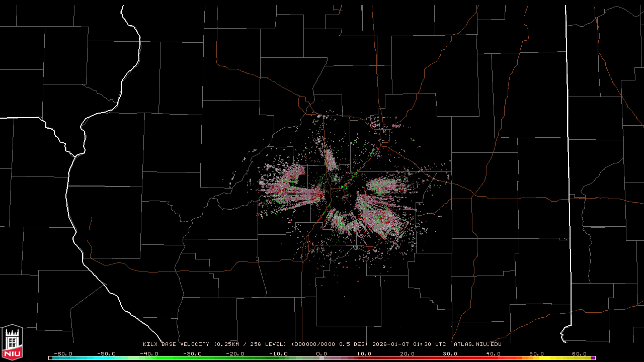The height and width of the screenshot is (362, 644).
Task: Click the narrow radar echo wedge north of center
Action: click(331, 159)
